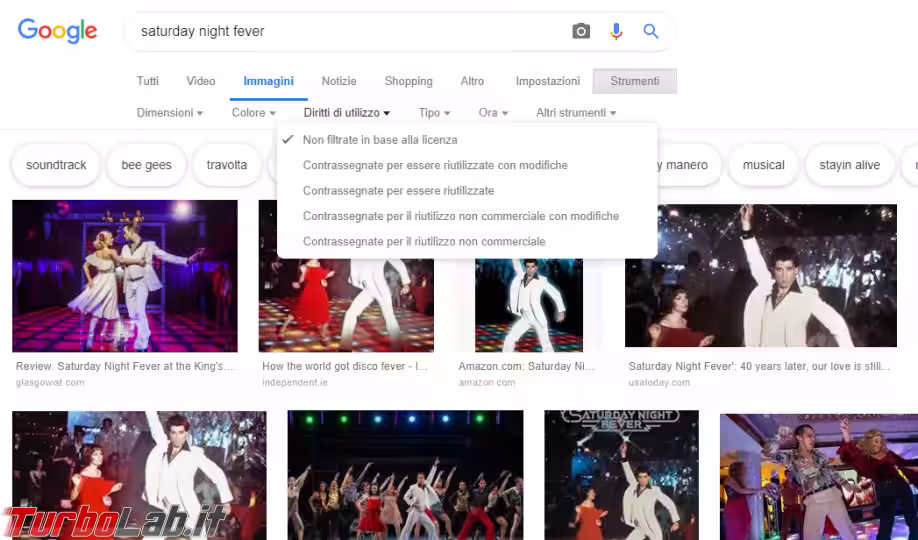Click the musical suggestion chip
Image resolution: width=918 pixels, height=540 pixels.
(763, 165)
